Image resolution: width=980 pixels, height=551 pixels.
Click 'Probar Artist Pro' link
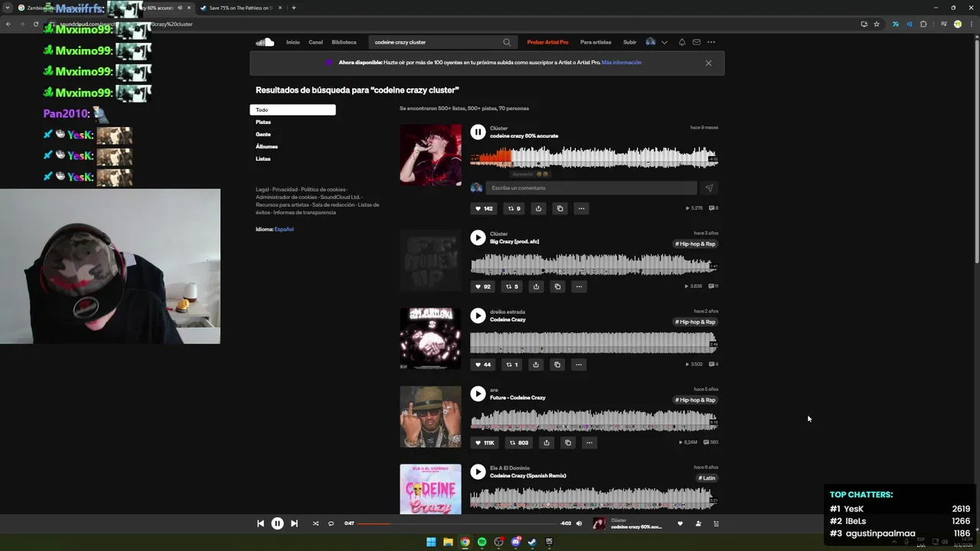tap(547, 42)
